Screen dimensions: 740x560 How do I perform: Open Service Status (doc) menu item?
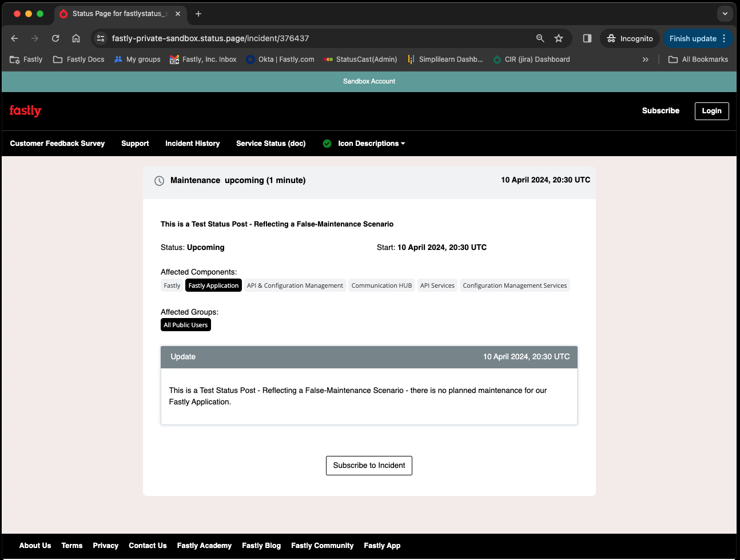pyautogui.click(x=270, y=144)
